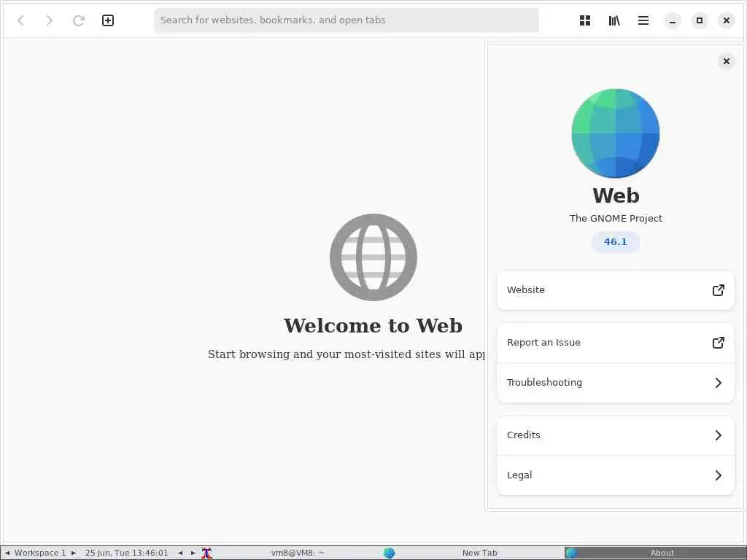
Task: Click the 46.1 version badge
Action: click(616, 242)
